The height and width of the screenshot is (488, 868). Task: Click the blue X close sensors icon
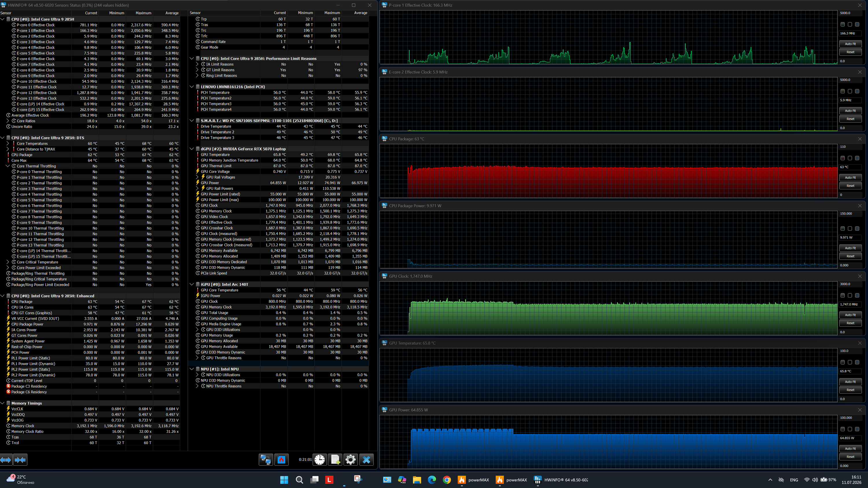tap(366, 459)
